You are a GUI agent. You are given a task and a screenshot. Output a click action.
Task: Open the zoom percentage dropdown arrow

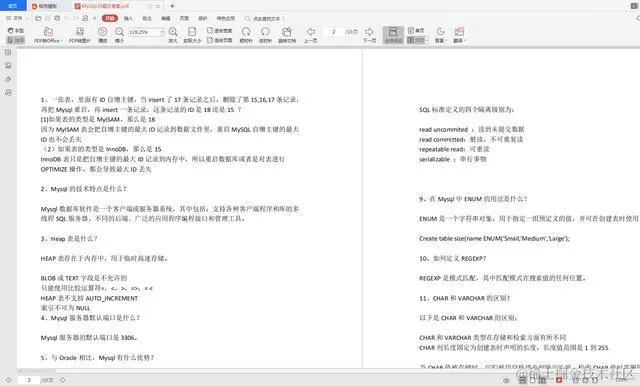(162, 32)
